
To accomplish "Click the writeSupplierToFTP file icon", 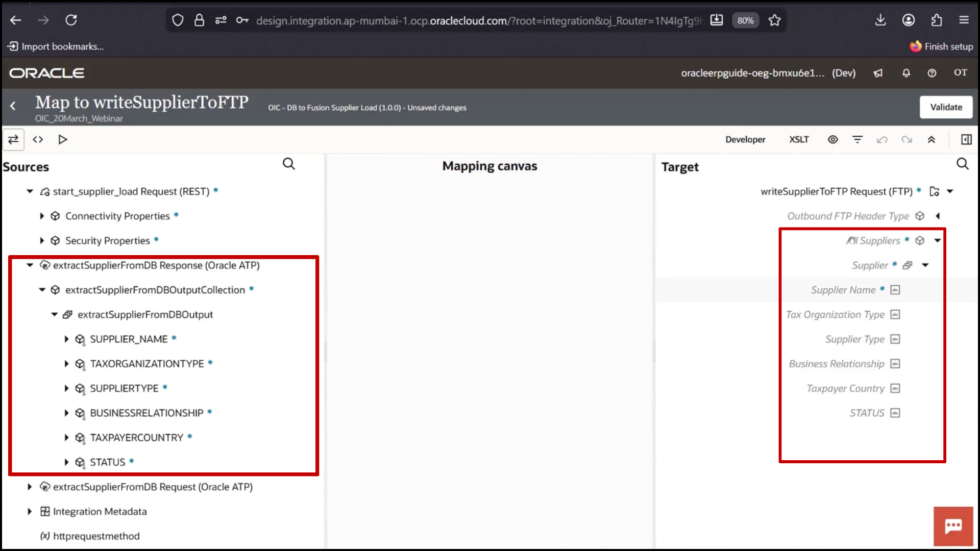I will coord(934,191).
